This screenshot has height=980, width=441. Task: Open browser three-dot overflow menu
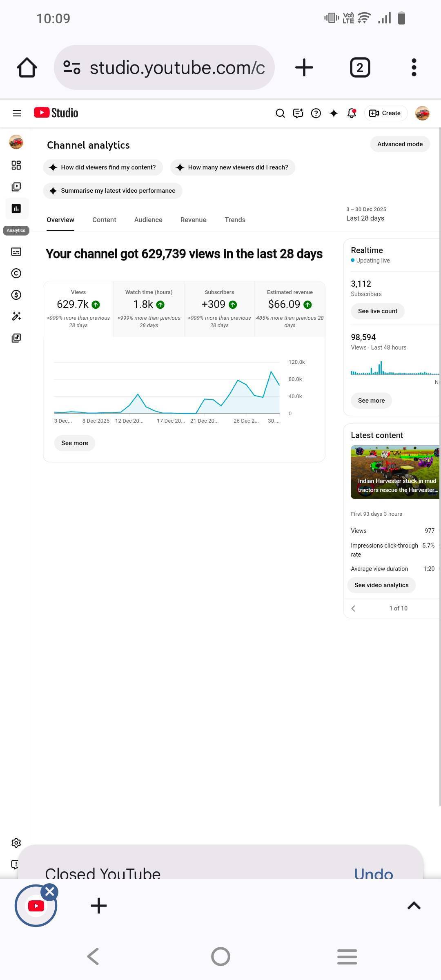tap(414, 67)
